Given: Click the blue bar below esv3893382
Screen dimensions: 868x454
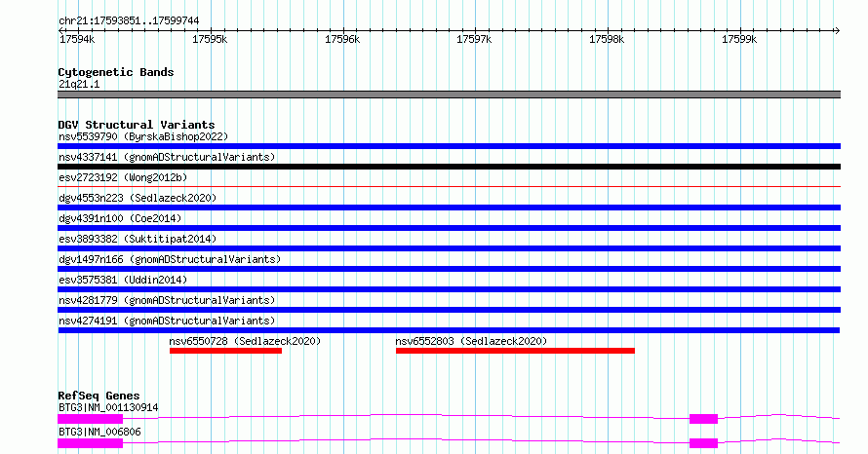Looking at the screenshot, I should pos(449,248).
